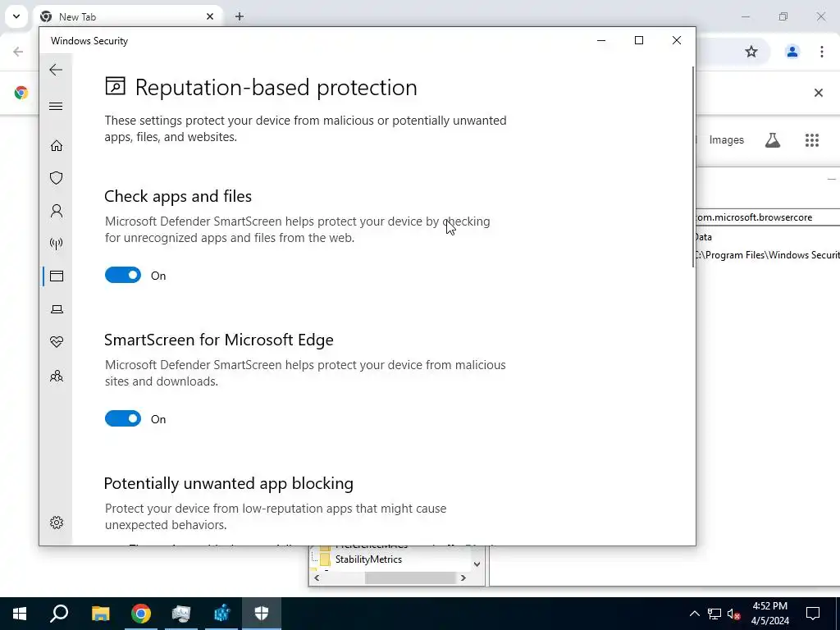Open muted volume tray icon
This screenshot has height=630, width=840.
tap(734, 614)
